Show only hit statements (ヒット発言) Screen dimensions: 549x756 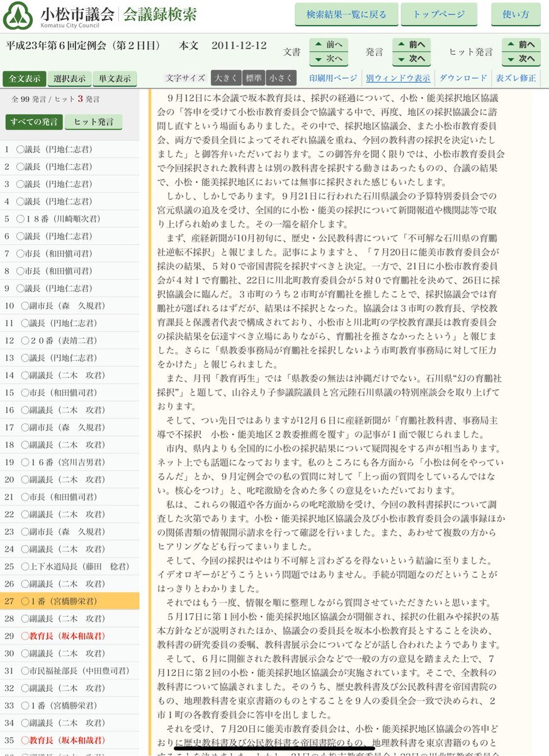(94, 122)
